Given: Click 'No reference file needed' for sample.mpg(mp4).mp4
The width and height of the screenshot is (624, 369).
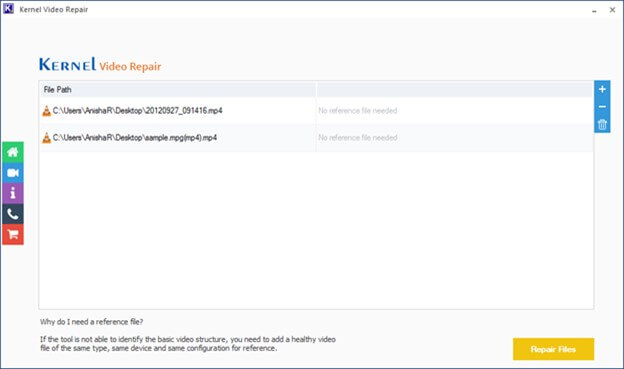Looking at the screenshot, I should click(x=358, y=138).
